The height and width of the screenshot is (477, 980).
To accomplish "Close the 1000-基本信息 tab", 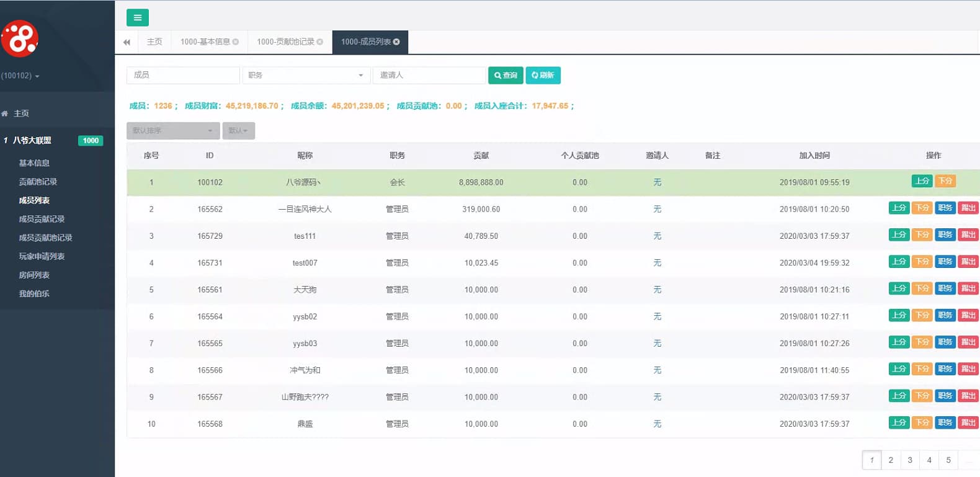I will coord(236,42).
